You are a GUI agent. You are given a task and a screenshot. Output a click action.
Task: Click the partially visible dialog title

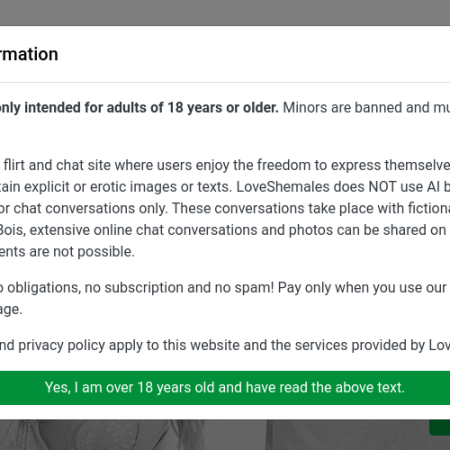coord(29,54)
